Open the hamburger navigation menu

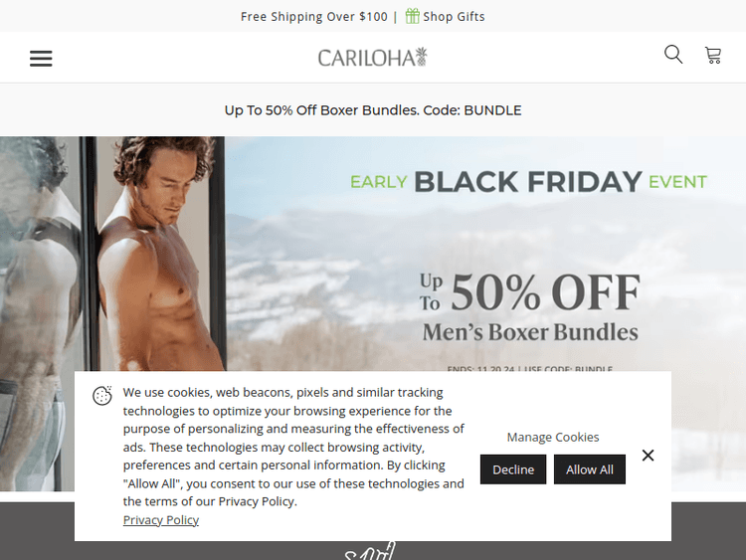[41, 58]
